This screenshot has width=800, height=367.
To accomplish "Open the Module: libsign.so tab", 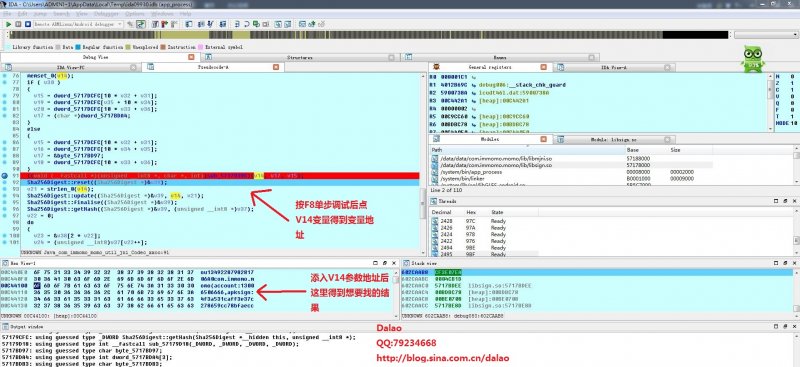I will [x=615, y=139].
